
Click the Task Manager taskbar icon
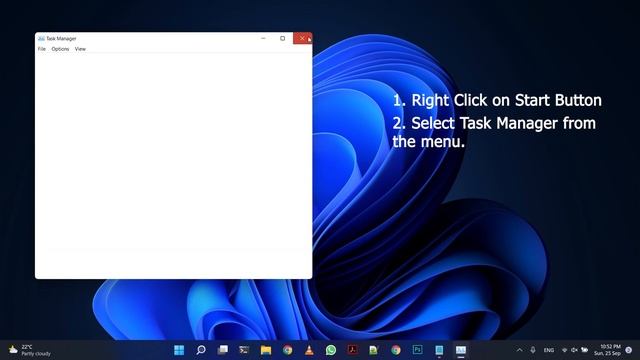click(x=461, y=350)
